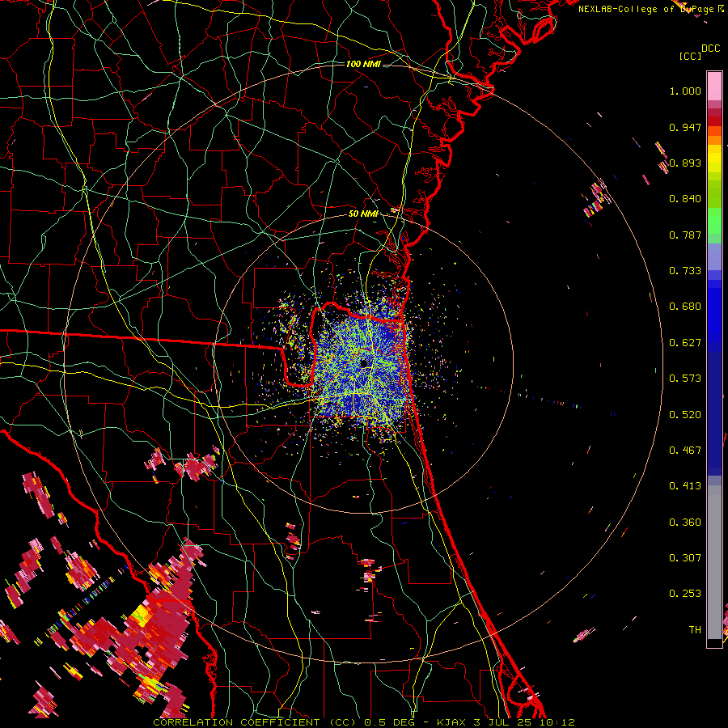
Task: Click the 0.947 legend value
Action: (685, 127)
